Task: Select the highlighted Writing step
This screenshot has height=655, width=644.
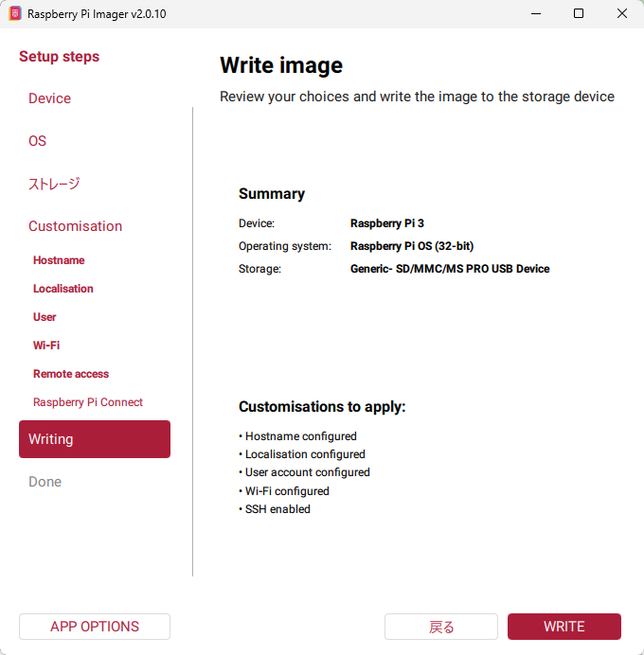Action: (x=95, y=439)
